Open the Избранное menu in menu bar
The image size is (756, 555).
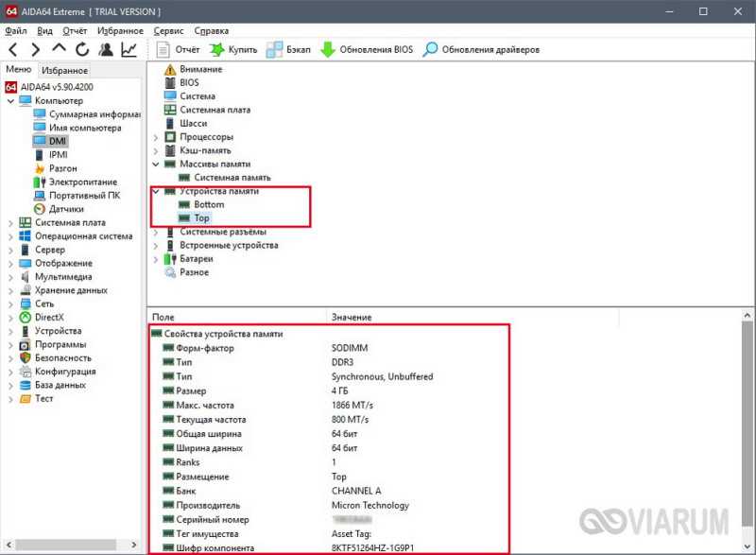(120, 31)
